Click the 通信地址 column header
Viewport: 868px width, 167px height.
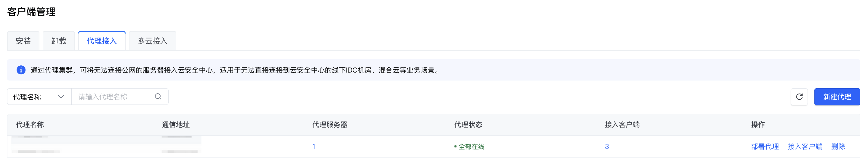click(x=176, y=125)
